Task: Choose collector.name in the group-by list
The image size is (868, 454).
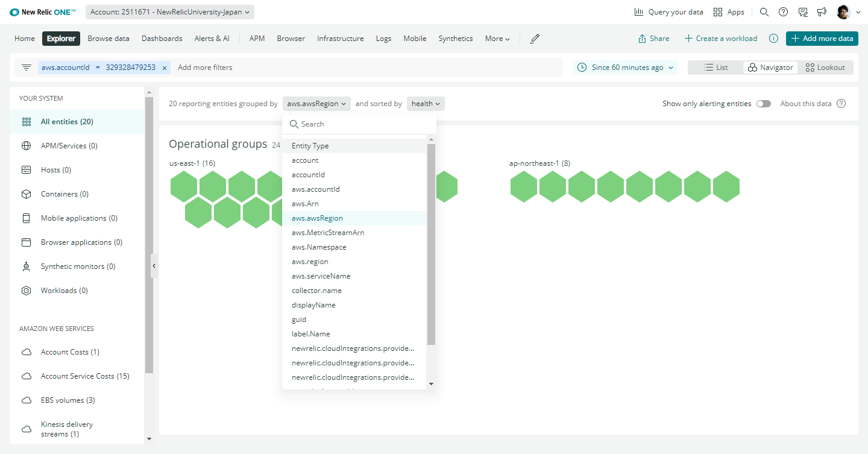Action: 354,291
